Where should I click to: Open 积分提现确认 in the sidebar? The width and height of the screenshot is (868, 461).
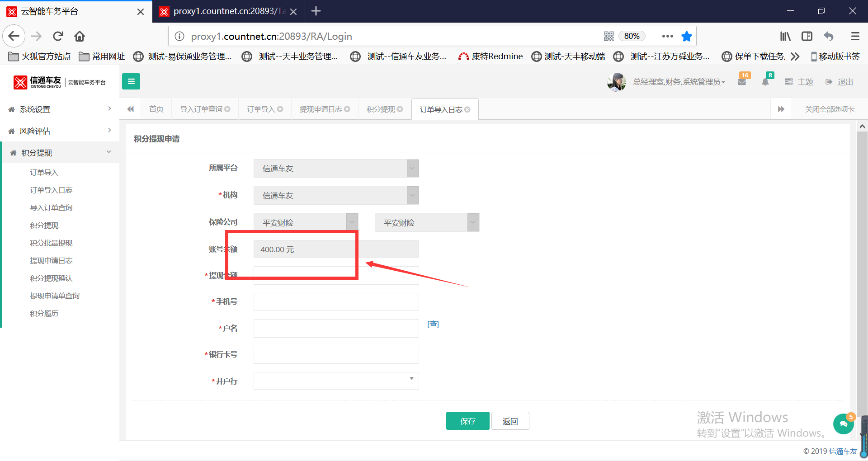pos(51,278)
